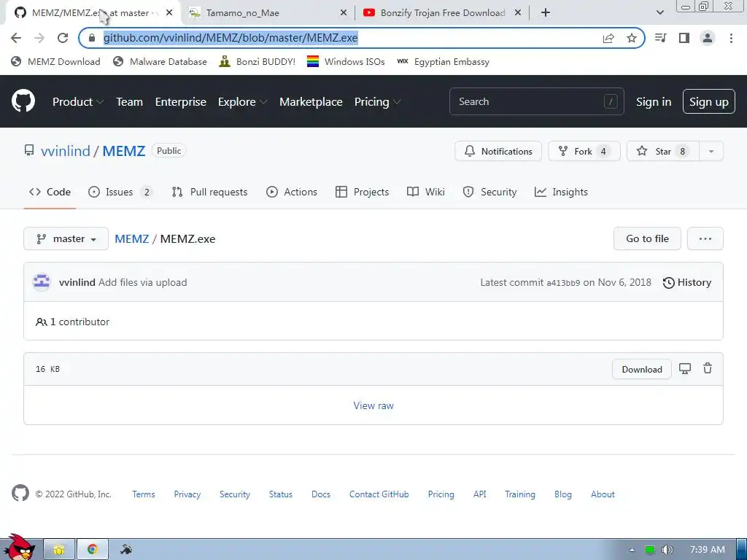Open the Bonzi BUDDY! bookmark
This screenshot has width=747, height=560.
(258, 61)
